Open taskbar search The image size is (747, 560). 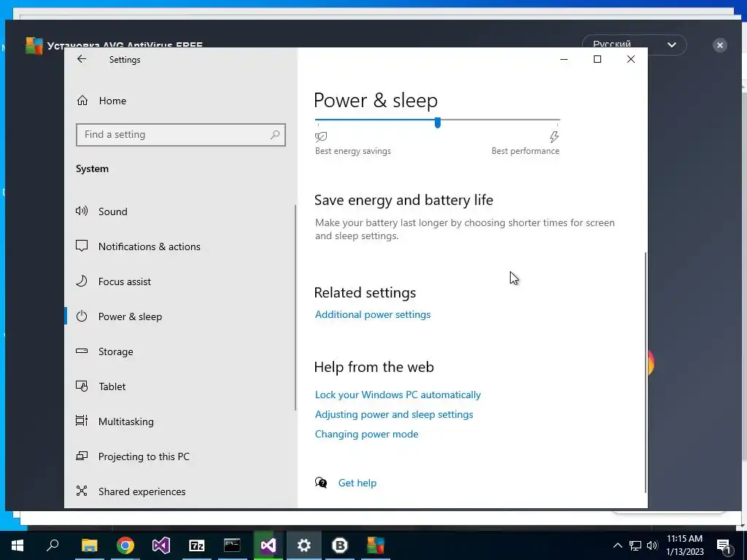53,545
